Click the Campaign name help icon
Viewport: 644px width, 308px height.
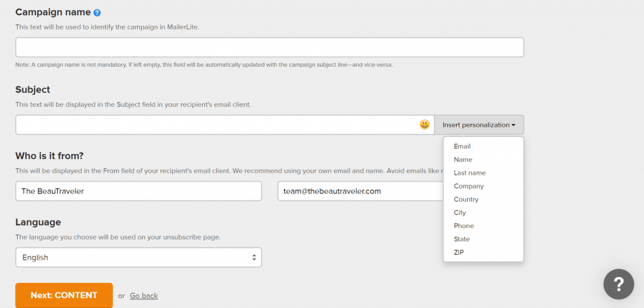click(x=97, y=13)
